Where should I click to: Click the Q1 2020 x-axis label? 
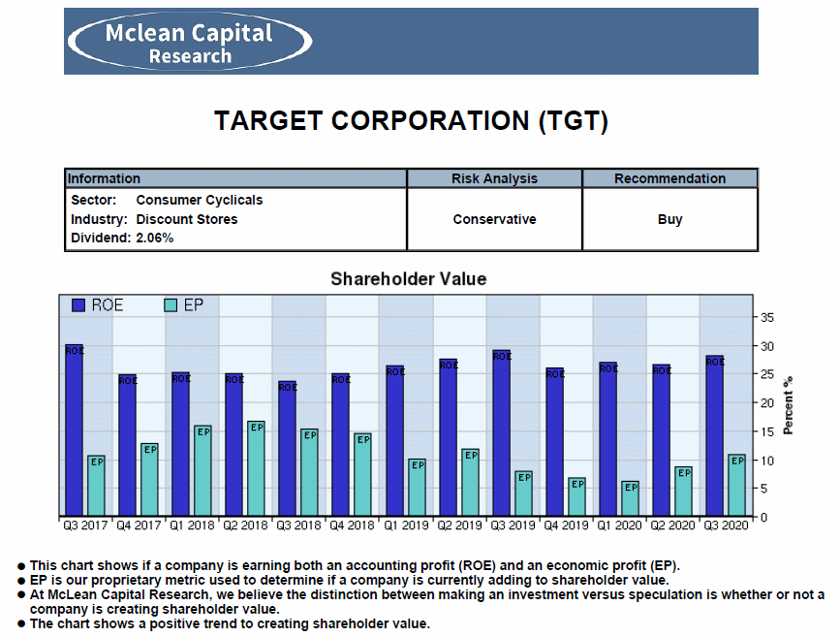[x=619, y=526]
